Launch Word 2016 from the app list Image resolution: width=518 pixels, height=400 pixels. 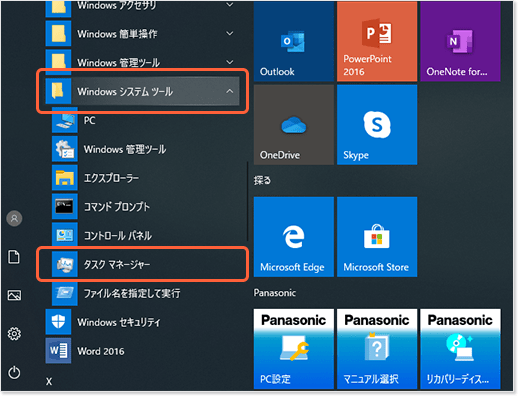click(142, 351)
